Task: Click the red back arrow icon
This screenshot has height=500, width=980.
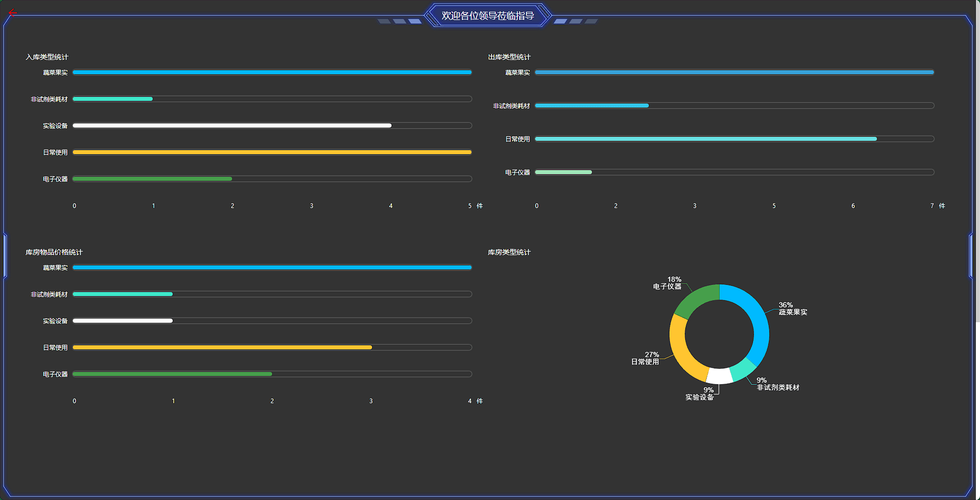Action: click(13, 12)
